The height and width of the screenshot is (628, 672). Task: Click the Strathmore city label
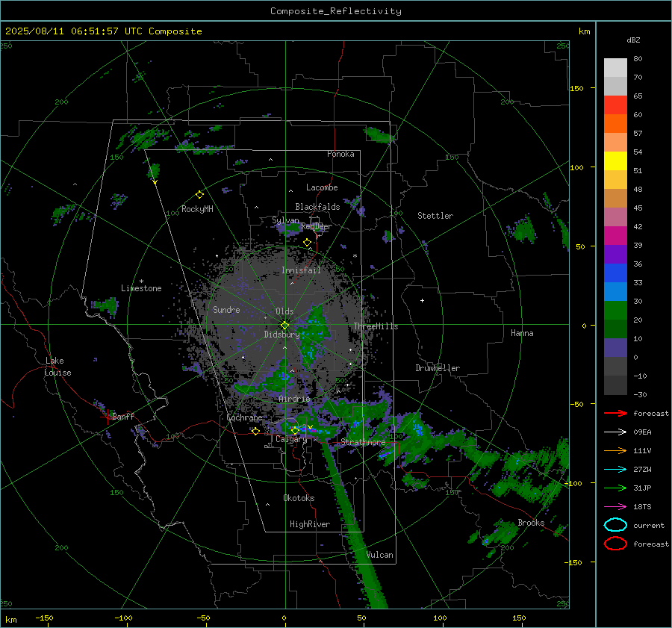click(363, 442)
